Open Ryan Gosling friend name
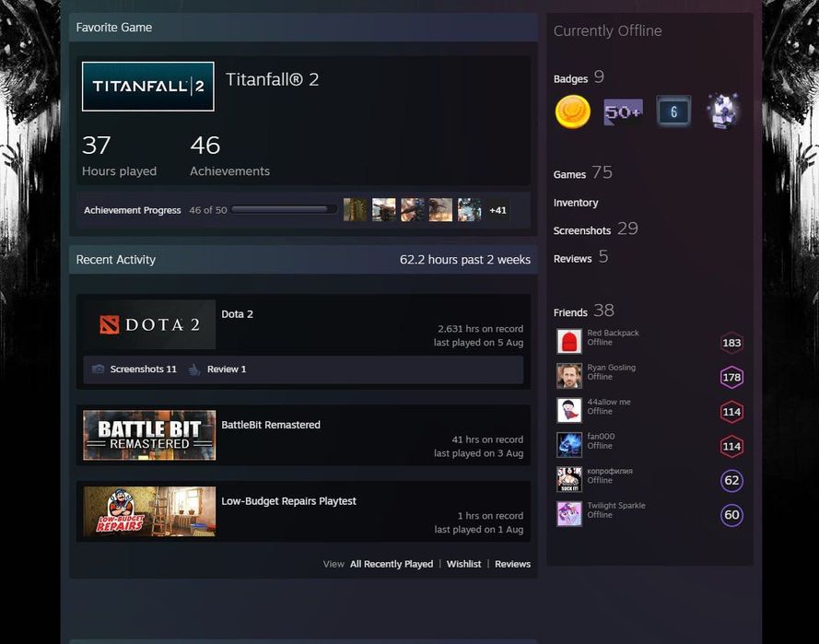This screenshot has height=644, width=819. click(x=611, y=368)
